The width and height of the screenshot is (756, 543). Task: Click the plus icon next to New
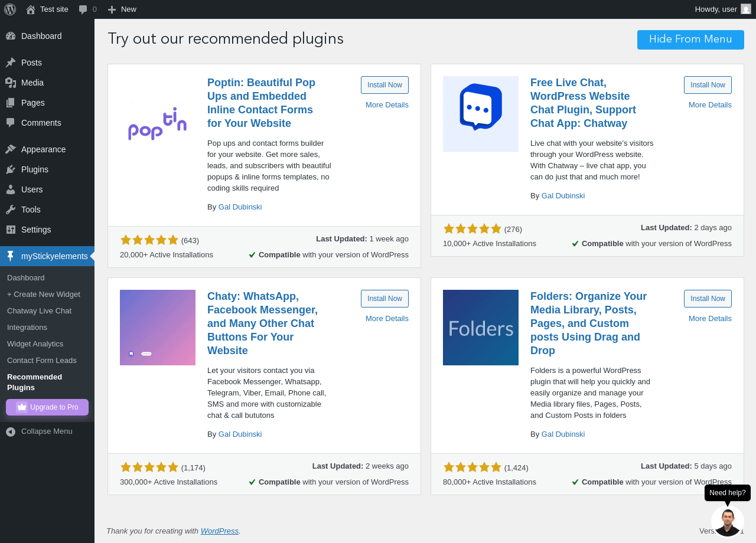click(112, 9)
